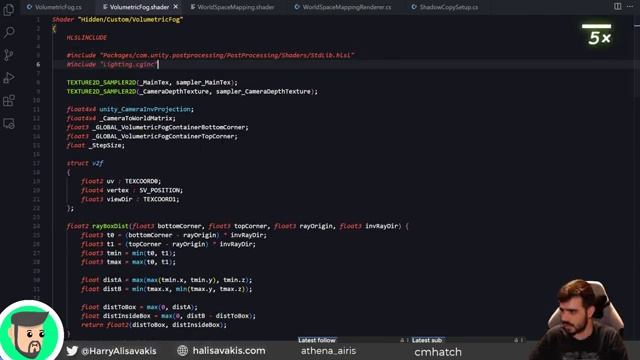
Task: Click the _CameraDepthTexture sampler declaration line
Action: 192,91
